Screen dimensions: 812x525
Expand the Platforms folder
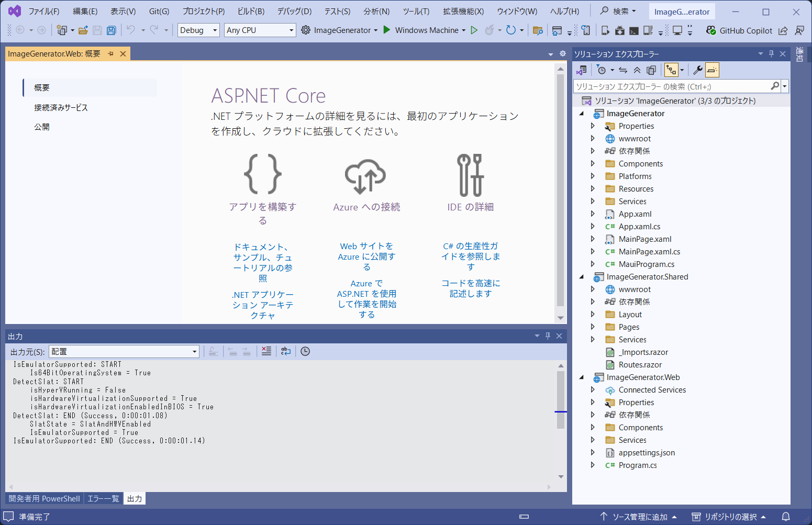click(x=593, y=176)
